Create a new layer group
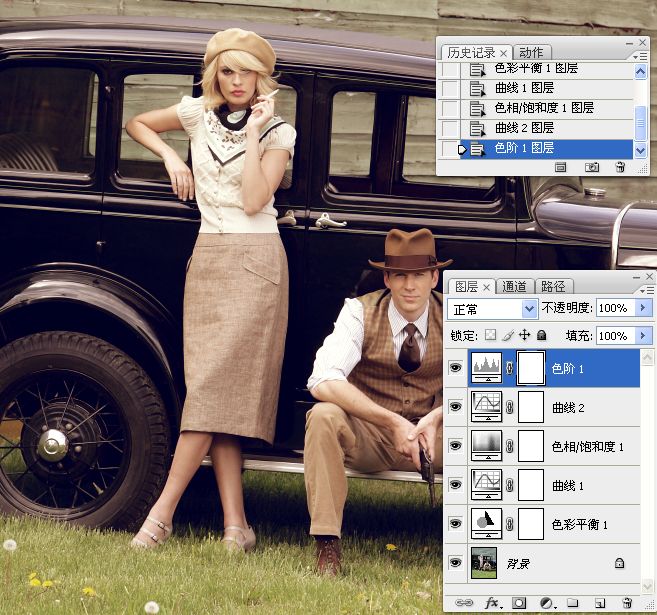Image resolution: width=657 pixels, height=615 pixels. tap(572, 603)
